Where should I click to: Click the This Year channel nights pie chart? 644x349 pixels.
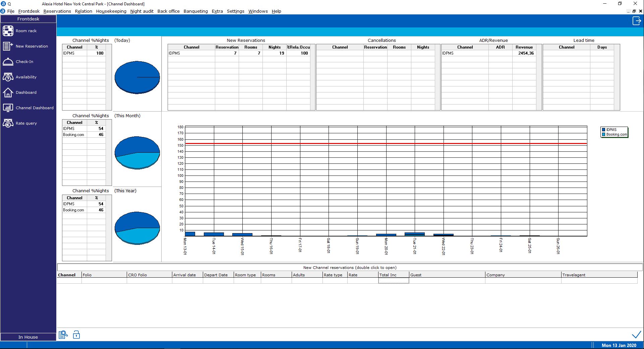(137, 228)
